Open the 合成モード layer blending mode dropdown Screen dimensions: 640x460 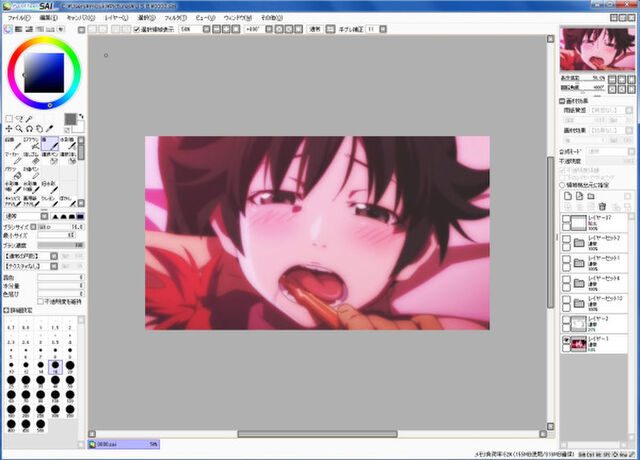(611, 151)
